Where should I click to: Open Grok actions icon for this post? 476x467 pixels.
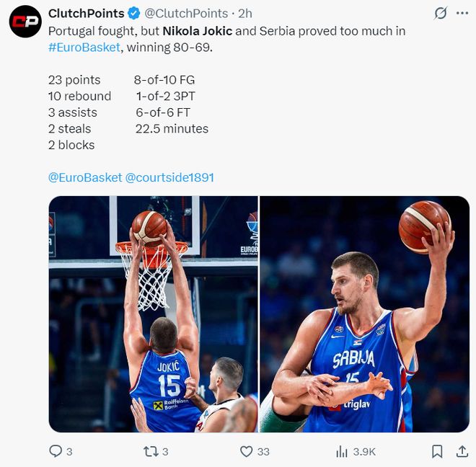click(440, 14)
